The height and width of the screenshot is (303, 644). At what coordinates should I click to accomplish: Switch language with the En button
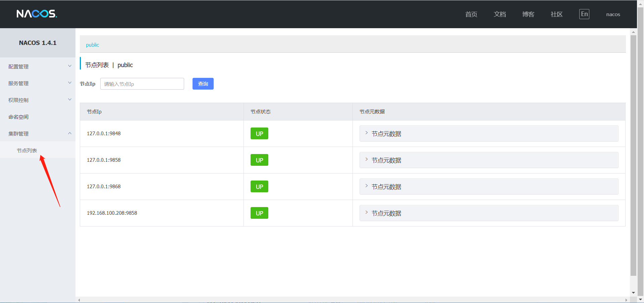[584, 14]
